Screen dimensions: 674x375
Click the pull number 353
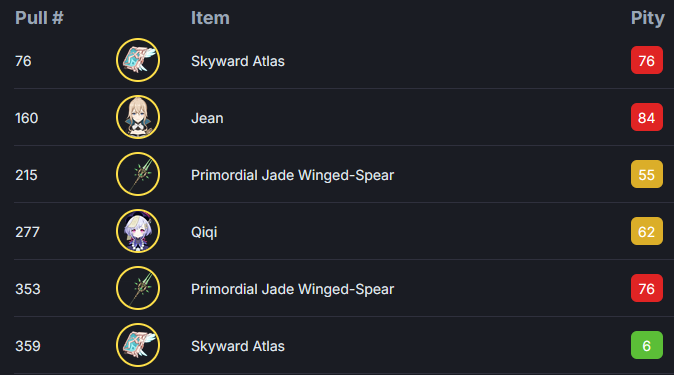click(28, 289)
